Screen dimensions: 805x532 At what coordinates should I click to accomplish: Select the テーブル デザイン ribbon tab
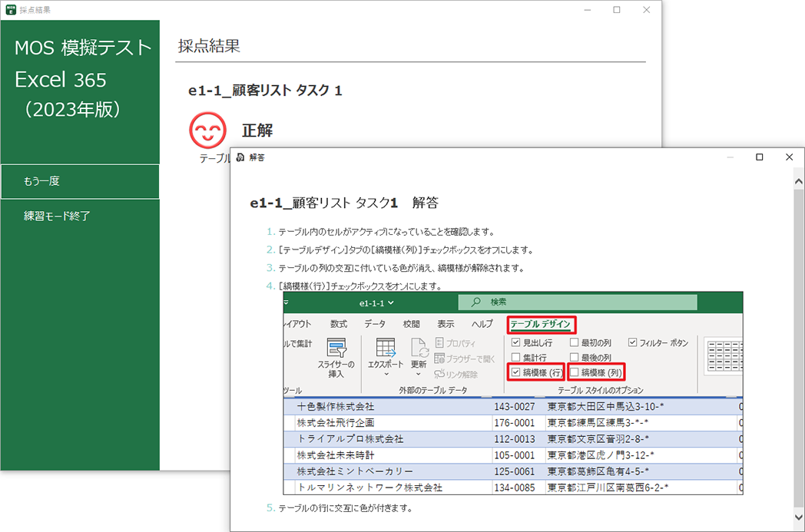pos(541,324)
